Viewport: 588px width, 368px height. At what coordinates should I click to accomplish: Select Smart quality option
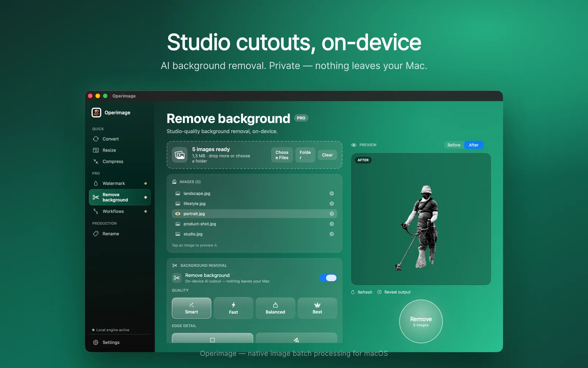coord(191,308)
